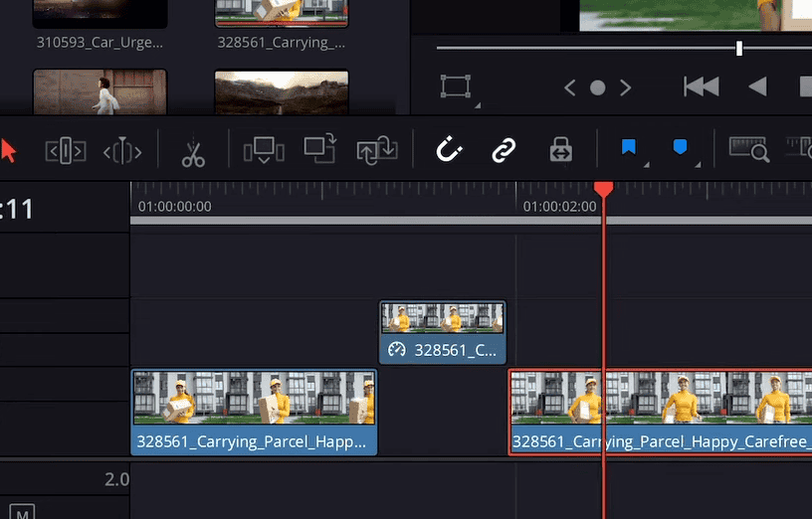812x519 pixels.
Task: Activate Dynamic Trim mode tool
Action: [x=122, y=151]
